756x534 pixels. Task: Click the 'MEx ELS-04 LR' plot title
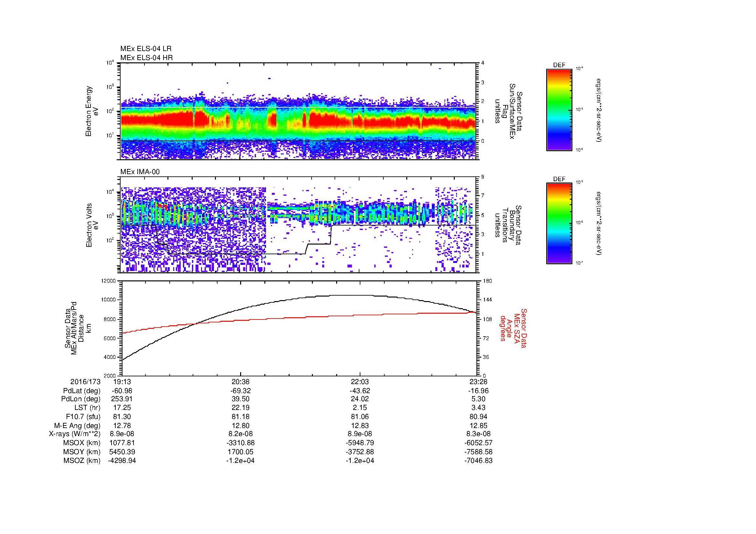[146, 49]
